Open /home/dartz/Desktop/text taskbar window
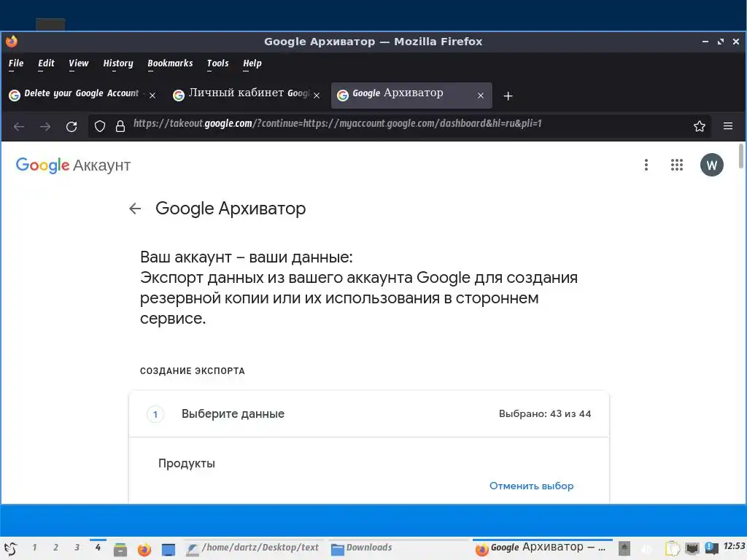The image size is (747, 560). tap(253, 548)
